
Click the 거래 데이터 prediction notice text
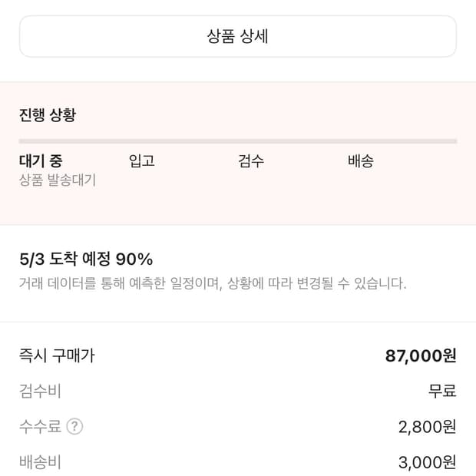213,283
